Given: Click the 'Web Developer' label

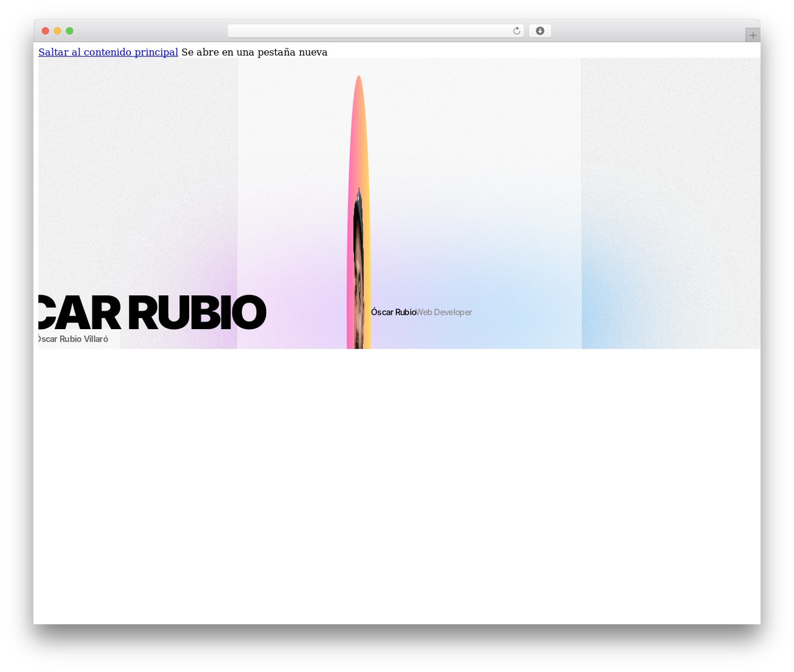Looking at the screenshot, I should (444, 312).
